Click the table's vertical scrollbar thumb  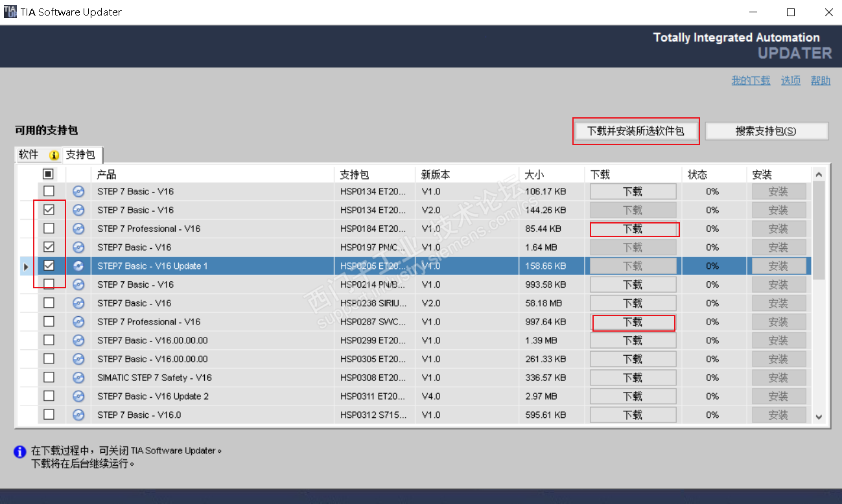pyautogui.click(x=819, y=231)
